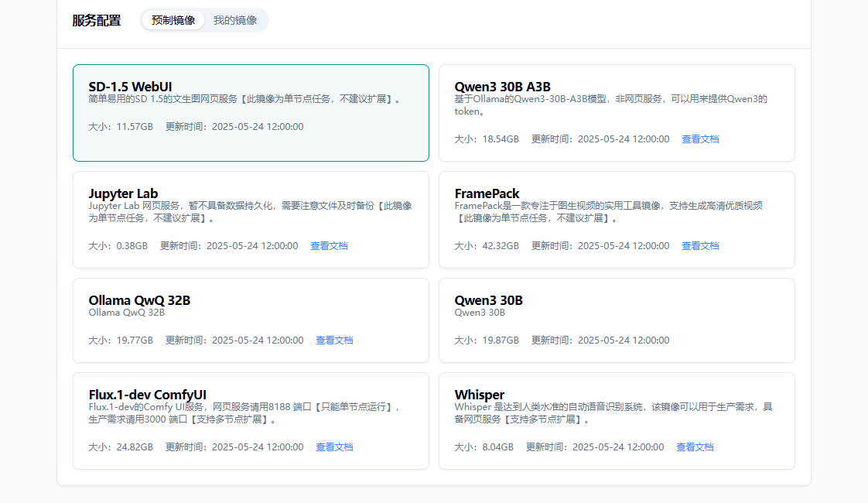The width and height of the screenshot is (868, 503).
Task: Click the Whisper description text
Action: tap(613, 413)
